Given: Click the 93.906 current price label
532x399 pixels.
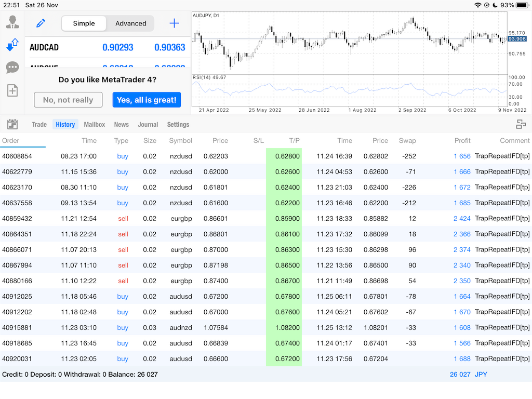Looking at the screenshot, I should click(517, 39).
